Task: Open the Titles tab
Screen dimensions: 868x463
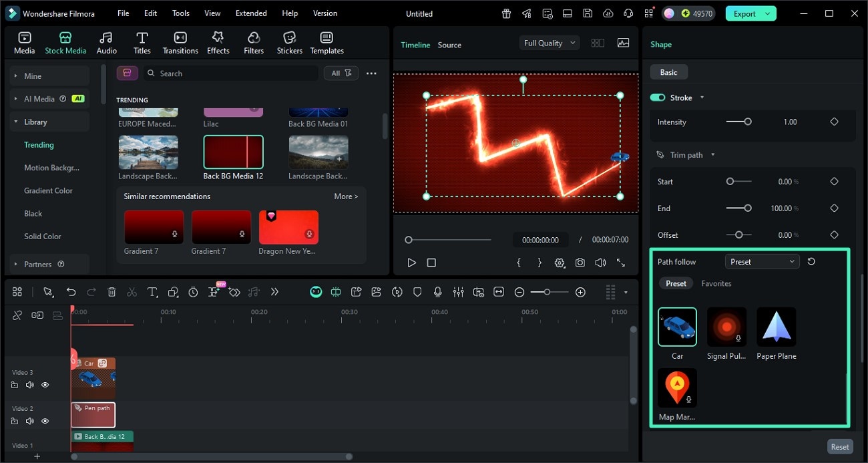Action: pyautogui.click(x=142, y=43)
